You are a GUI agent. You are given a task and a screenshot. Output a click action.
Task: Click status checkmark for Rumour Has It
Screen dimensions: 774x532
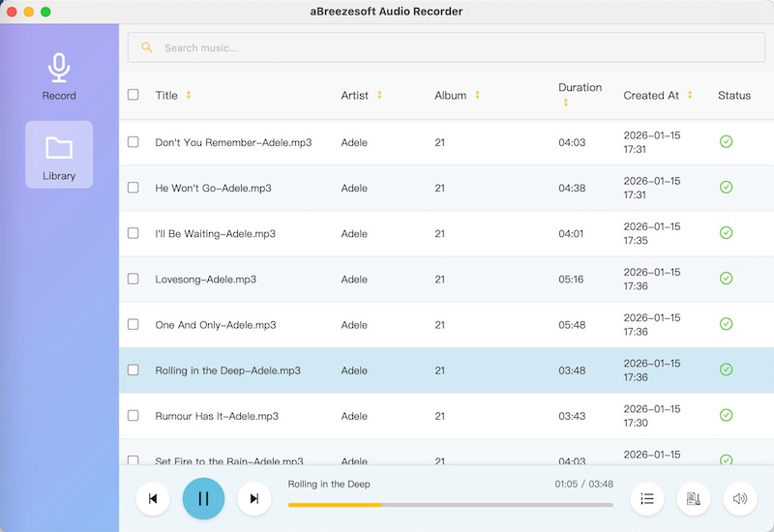click(x=727, y=415)
